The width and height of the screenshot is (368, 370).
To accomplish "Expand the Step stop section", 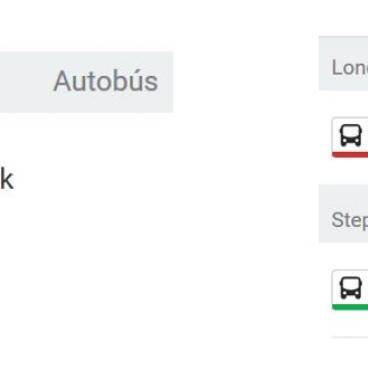I will coord(343,213).
